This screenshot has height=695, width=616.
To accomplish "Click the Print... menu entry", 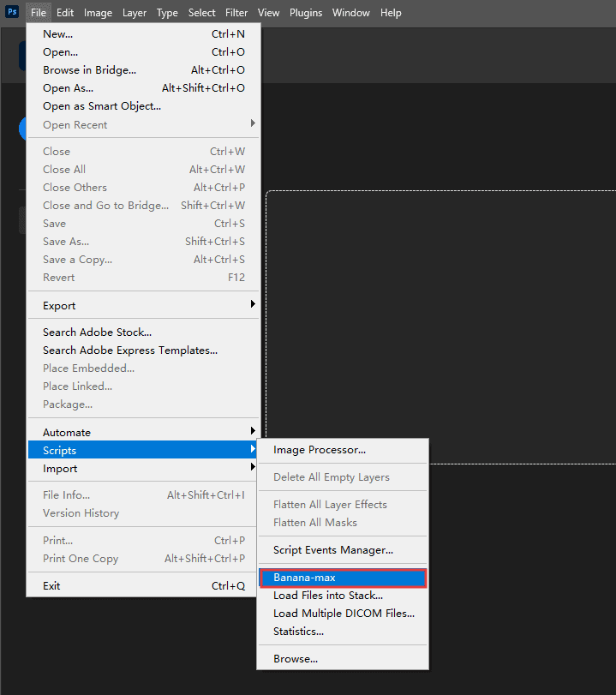I will pos(143,540).
